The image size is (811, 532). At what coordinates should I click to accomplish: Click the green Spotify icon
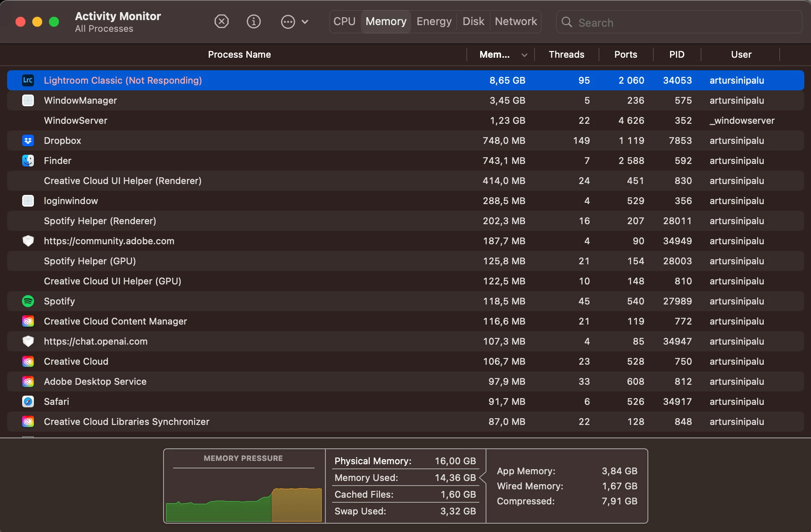tap(28, 301)
